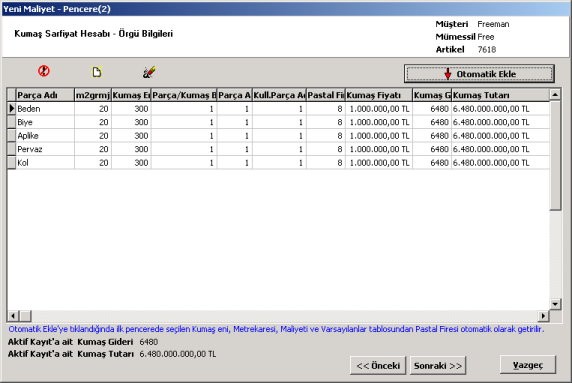This screenshot has width=572, height=383.
Task: Click the row selector of the Beden row
Action: tap(12, 109)
